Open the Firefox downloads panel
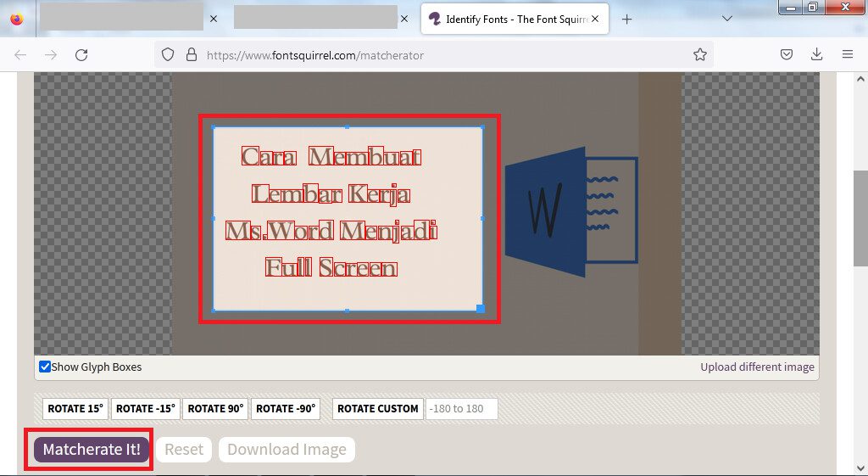Viewport: 868px width, 476px height. pyautogui.click(x=816, y=54)
